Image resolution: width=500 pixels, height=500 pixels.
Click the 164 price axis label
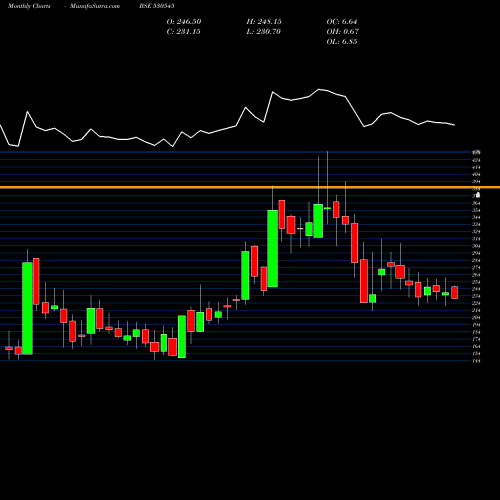click(476, 346)
